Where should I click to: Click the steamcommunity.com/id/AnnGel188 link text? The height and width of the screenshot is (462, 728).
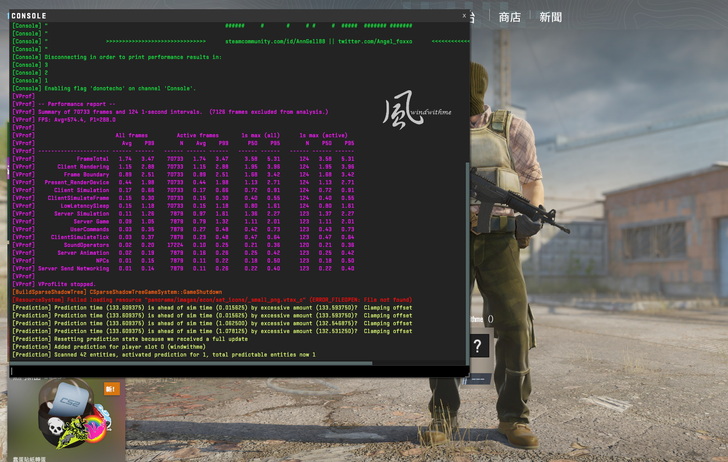pyautogui.click(x=275, y=41)
